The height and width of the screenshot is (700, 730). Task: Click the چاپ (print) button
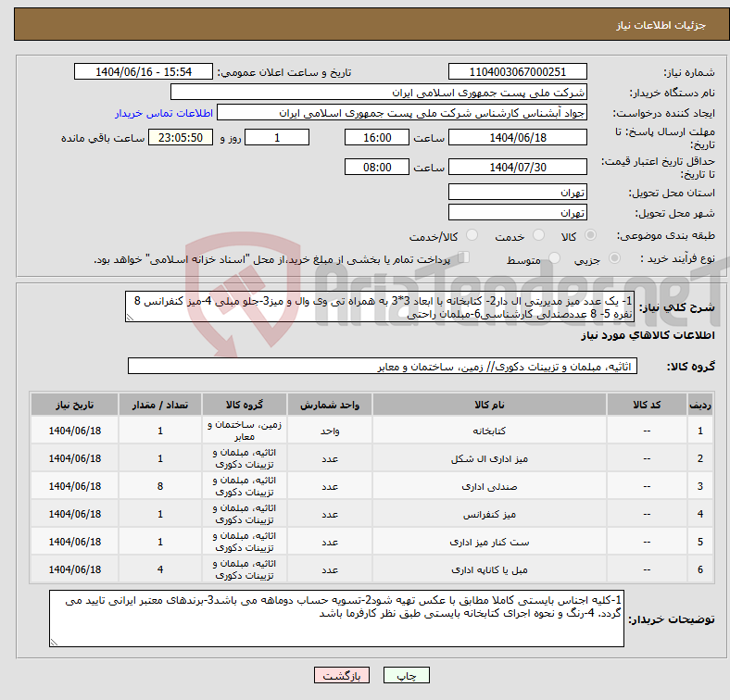coord(406,675)
